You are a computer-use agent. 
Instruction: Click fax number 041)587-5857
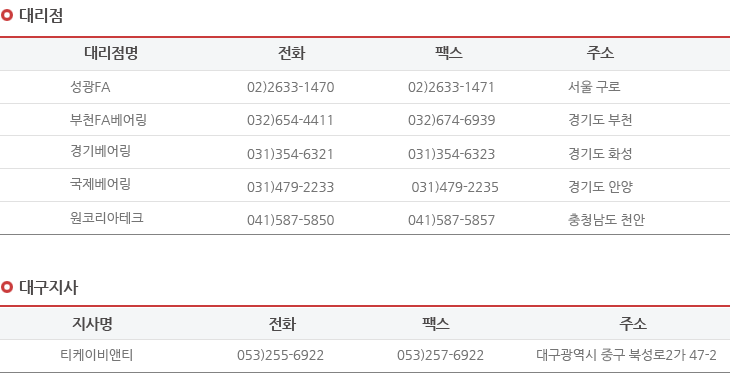pos(451,220)
